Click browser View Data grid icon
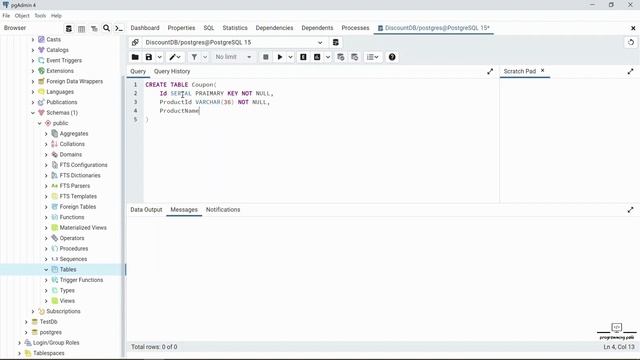 click(x=81, y=28)
